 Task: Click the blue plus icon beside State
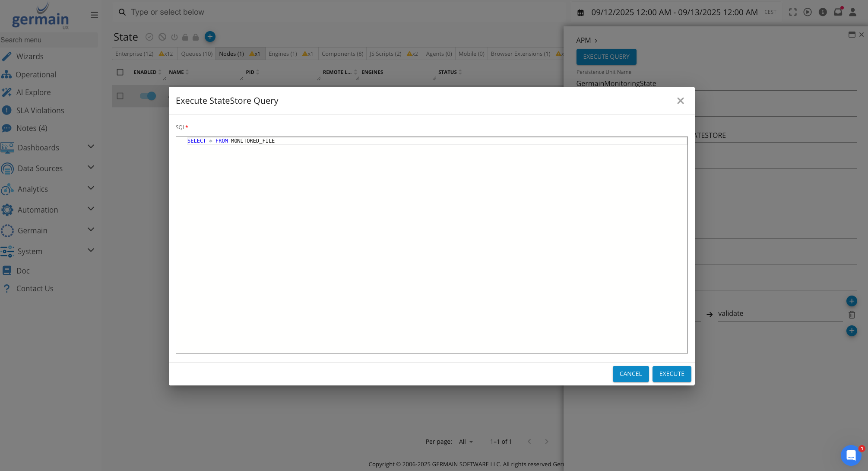point(210,37)
